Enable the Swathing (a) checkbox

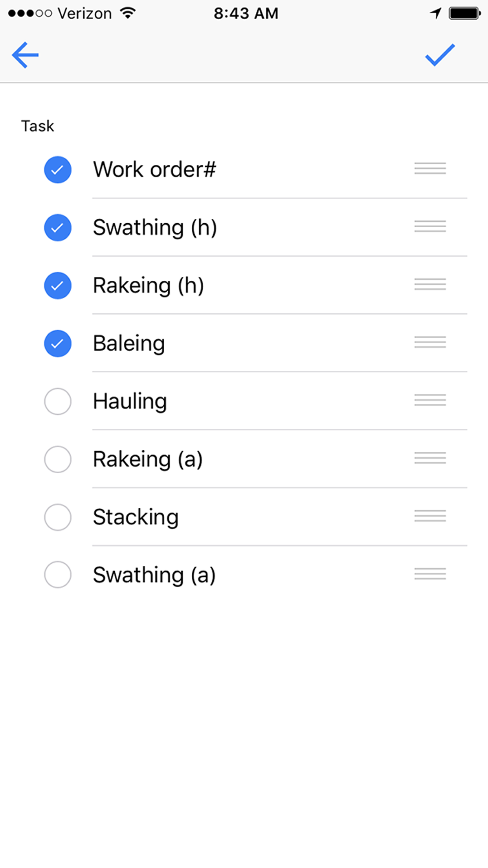coord(58,575)
